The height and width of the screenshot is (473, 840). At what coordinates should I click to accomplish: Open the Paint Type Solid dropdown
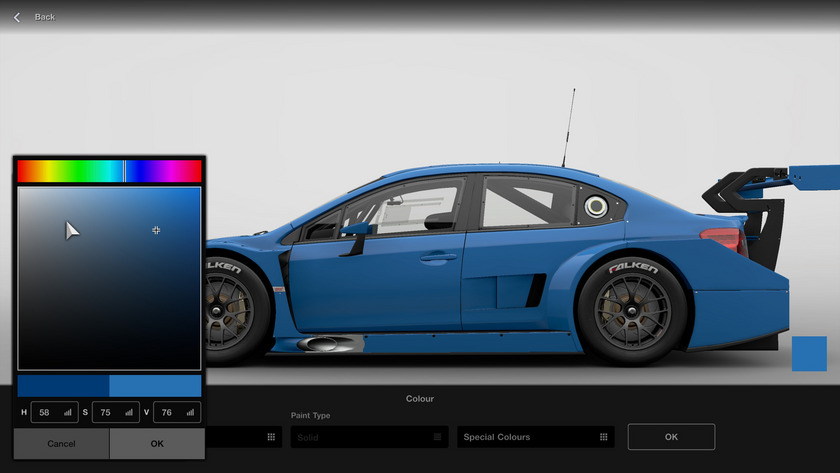point(368,437)
